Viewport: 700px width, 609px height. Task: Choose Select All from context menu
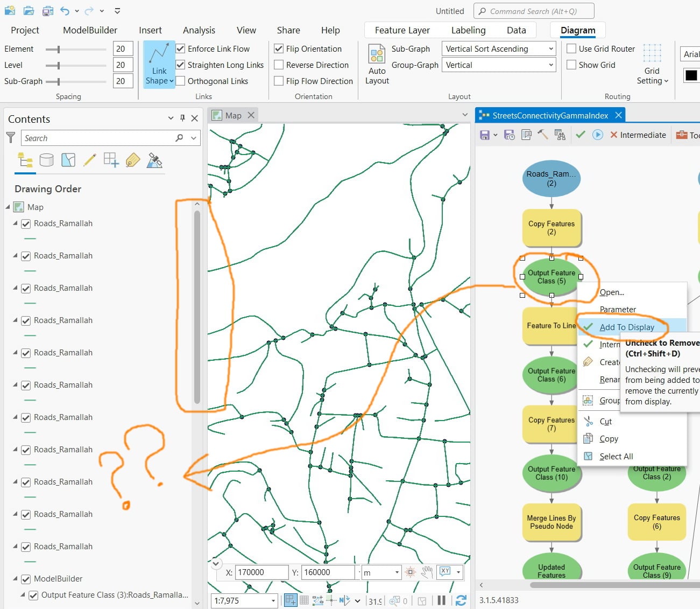coord(616,456)
